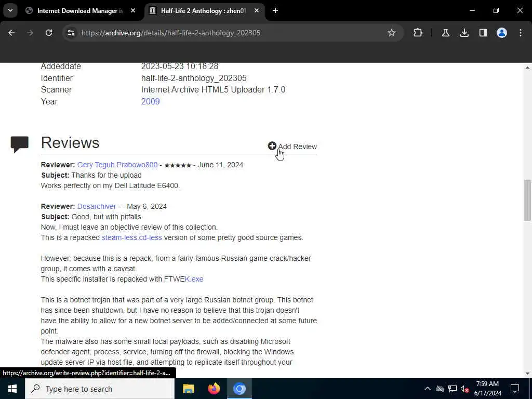This screenshot has height=399, width=532.
Task: Click the page vertical scrollbar thumb
Action: coord(527,200)
